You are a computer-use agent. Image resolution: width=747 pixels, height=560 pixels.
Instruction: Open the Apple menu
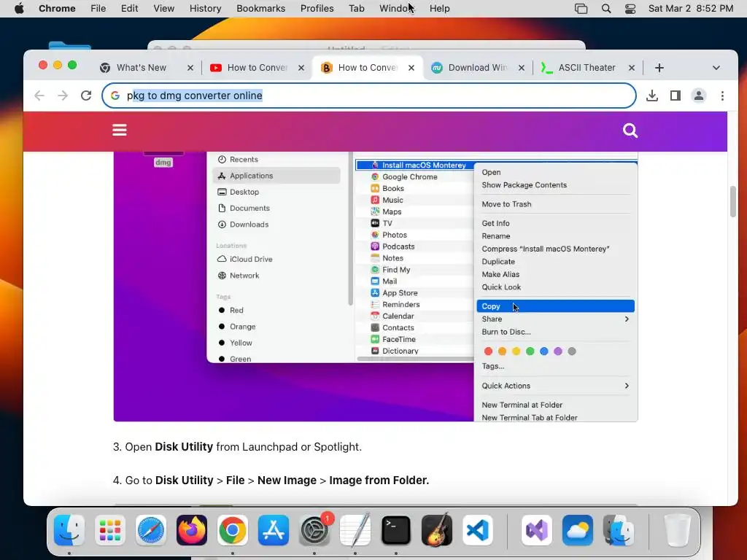coord(19,9)
